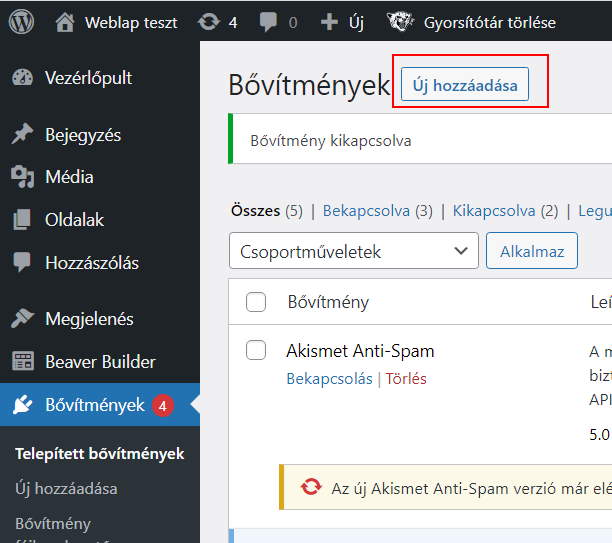This screenshot has height=543, width=612.
Task: Click the Új hozzáadása button beside Bővítmények title
Action: tap(465, 84)
